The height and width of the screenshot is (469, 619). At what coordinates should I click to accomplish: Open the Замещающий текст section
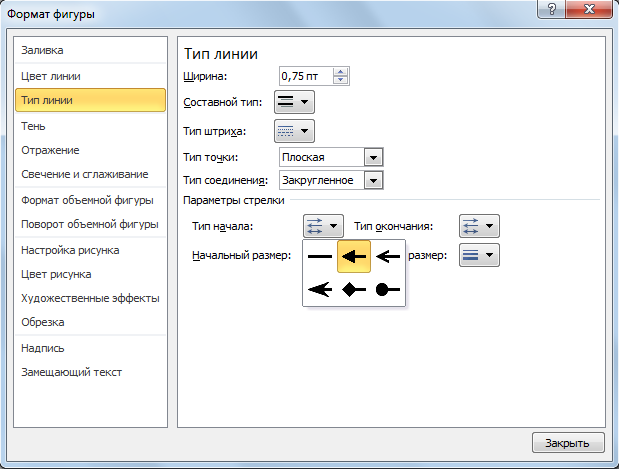pyautogui.click(x=90, y=373)
